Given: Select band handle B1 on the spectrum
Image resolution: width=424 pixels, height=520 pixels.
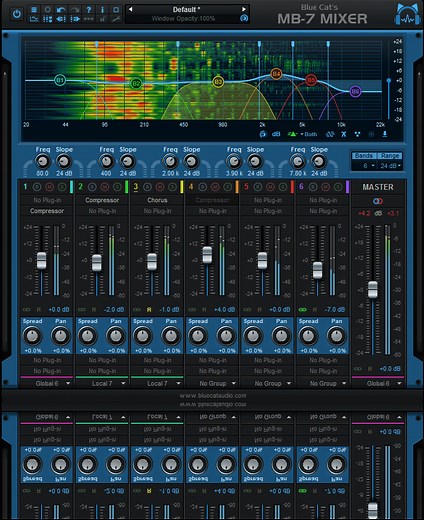Looking at the screenshot, I should [x=60, y=80].
